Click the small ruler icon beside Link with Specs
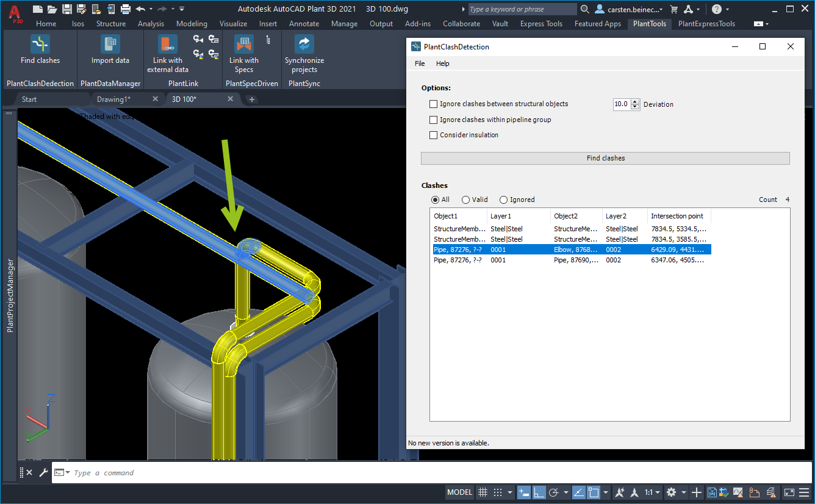The width and height of the screenshot is (815, 504). (x=268, y=40)
